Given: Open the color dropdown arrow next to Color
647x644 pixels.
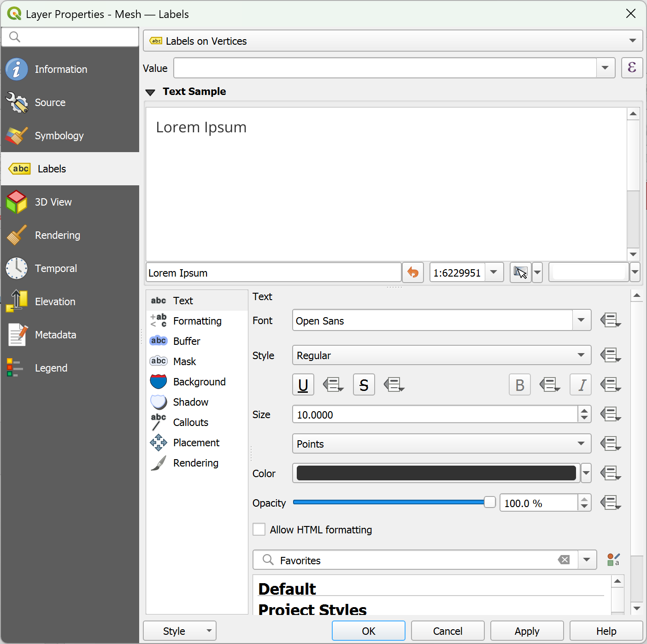Looking at the screenshot, I should 586,473.
